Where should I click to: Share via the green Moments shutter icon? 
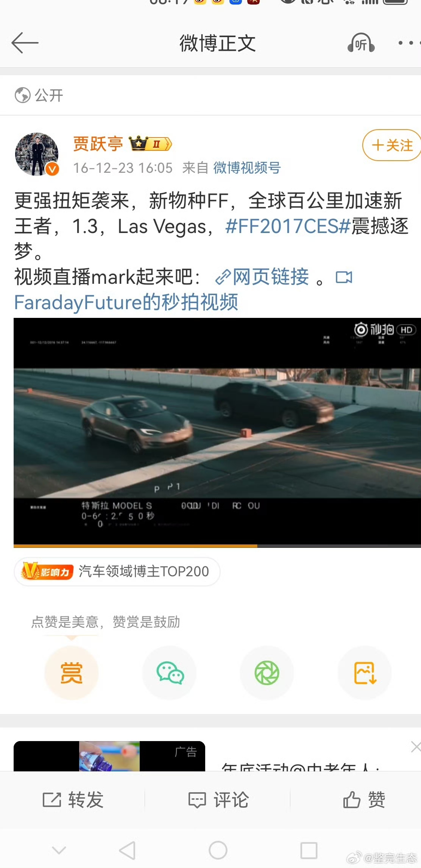[267, 673]
